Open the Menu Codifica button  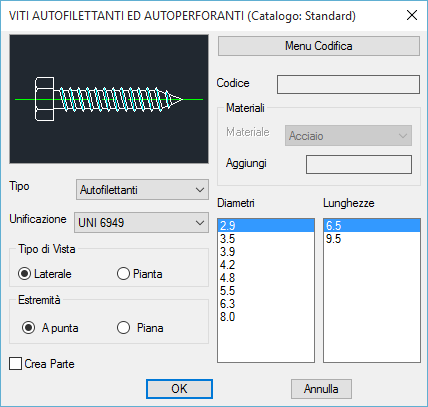pyautogui.click(x=319, y=46)
